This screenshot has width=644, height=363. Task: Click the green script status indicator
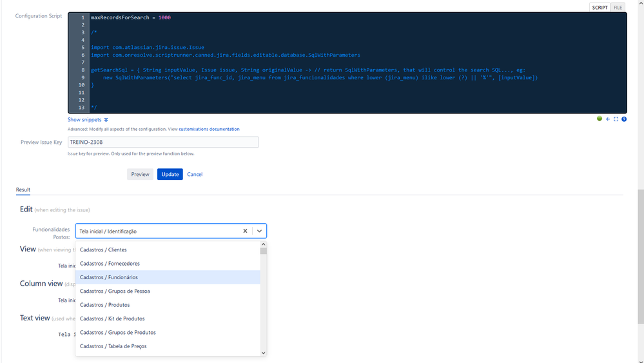600,119
